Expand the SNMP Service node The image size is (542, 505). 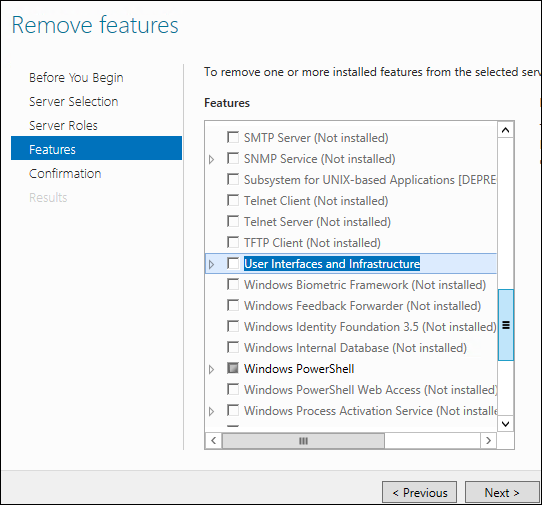click(x=212, y=159)
